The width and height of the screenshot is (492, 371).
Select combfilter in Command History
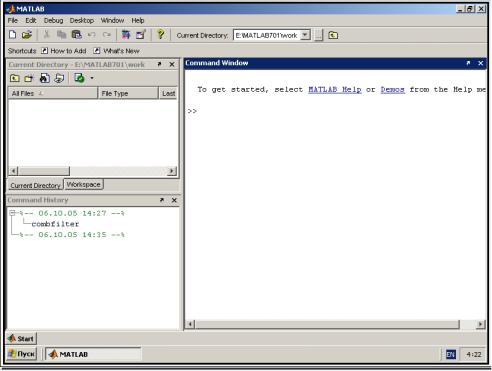(x=55, y=224)
